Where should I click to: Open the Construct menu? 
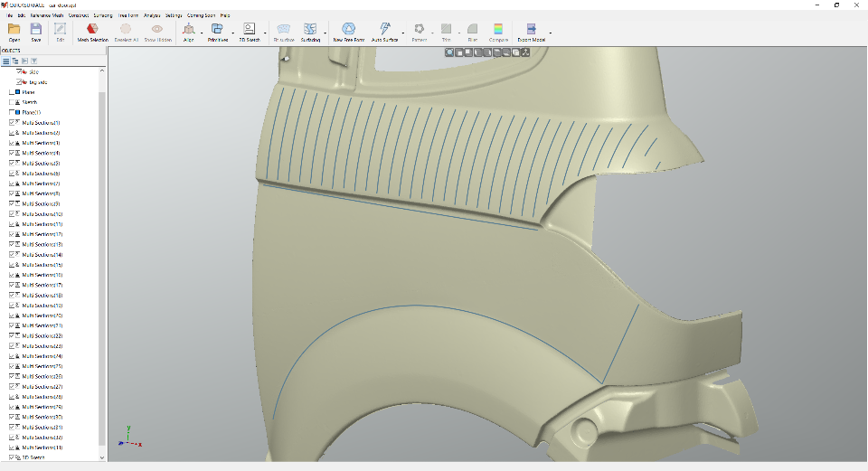(x=79, y=15)
